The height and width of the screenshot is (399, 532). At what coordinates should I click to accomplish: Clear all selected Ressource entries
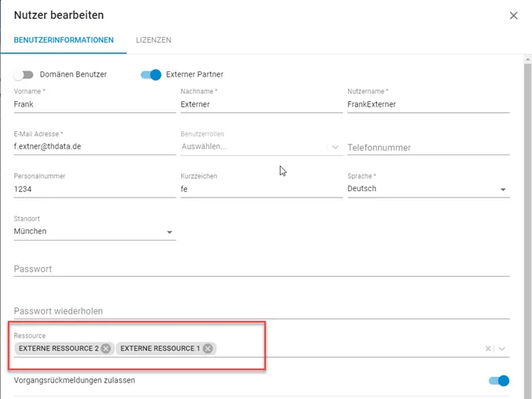(488, 349)
